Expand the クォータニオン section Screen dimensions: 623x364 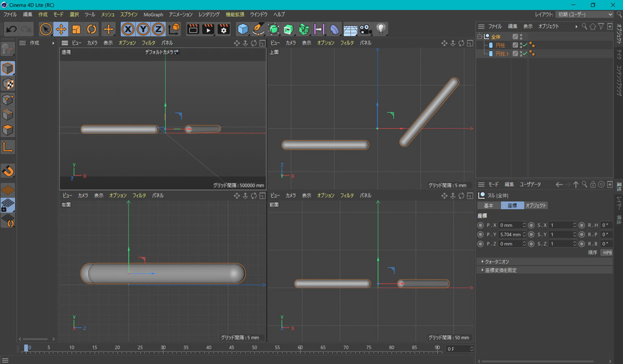tap(496, 261)
